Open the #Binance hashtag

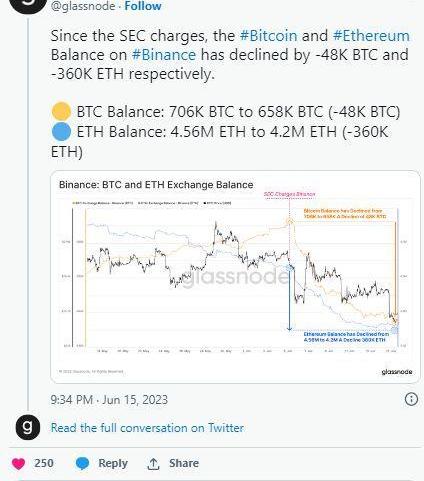click(164, 55)
